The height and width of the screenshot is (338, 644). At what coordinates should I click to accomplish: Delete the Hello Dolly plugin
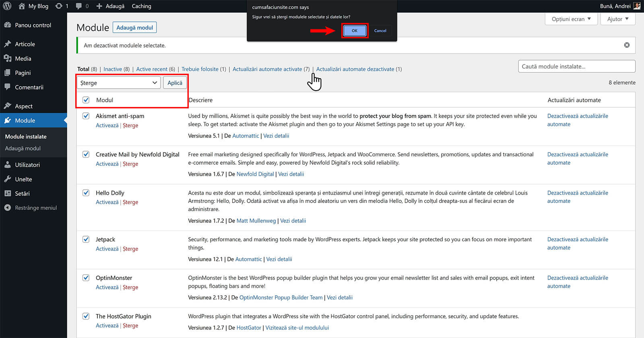130,202
